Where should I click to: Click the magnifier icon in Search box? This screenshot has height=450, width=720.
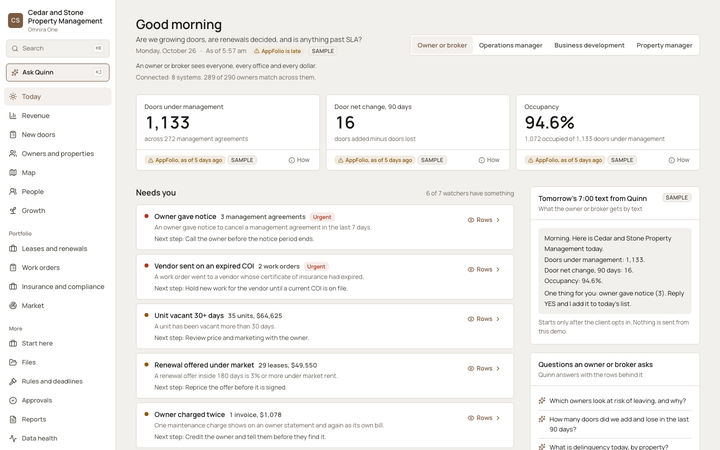[15, 48]
